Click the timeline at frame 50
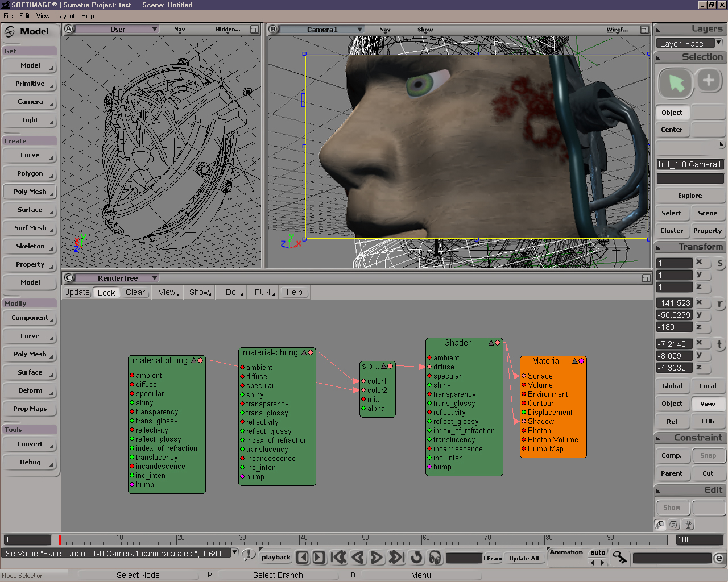The image size is (728, 582). coord(362,541)
